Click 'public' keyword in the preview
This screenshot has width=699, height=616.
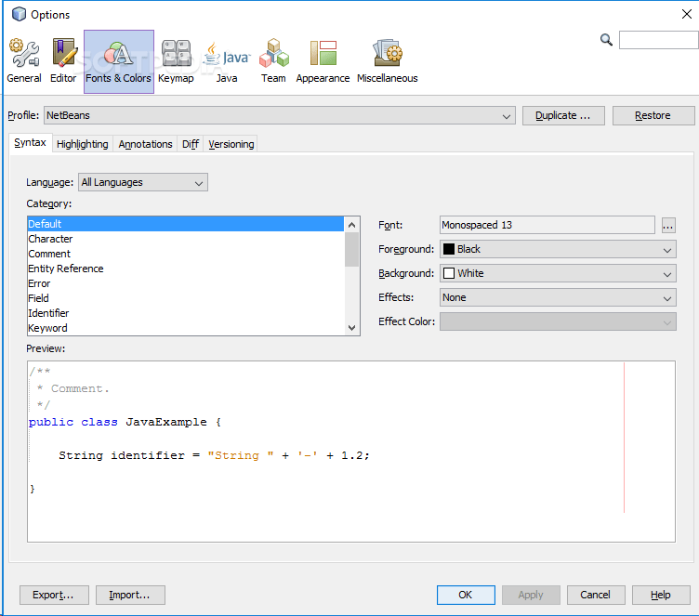click(51, 422)
